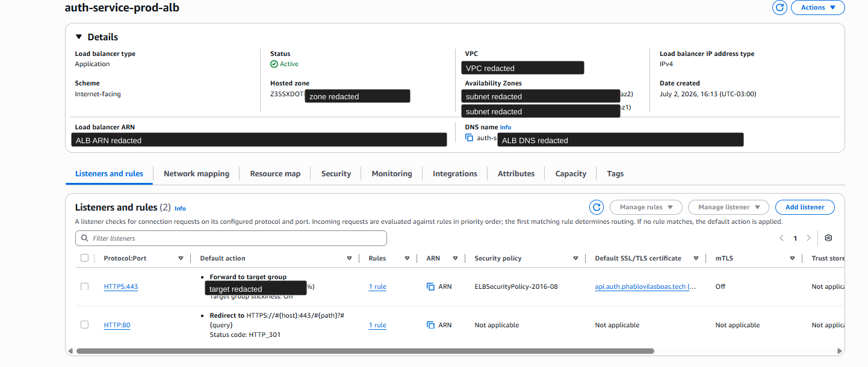Open the Manage rules dropdown

[x=646, y=207]
